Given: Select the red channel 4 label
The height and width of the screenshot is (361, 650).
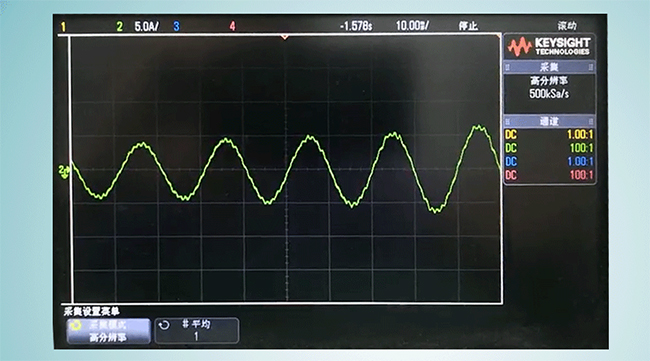Looking at the screenshot, I should (232, 27).
